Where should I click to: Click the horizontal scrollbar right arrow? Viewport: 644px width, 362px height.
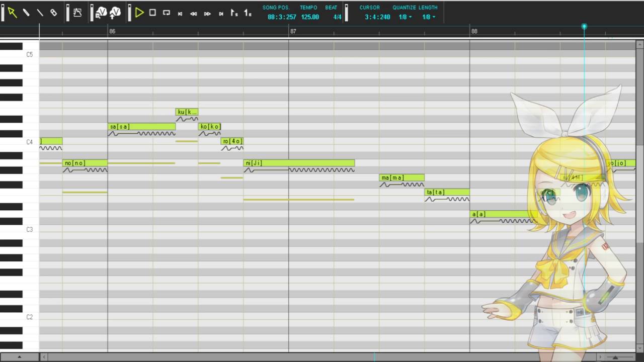(600, 357)
